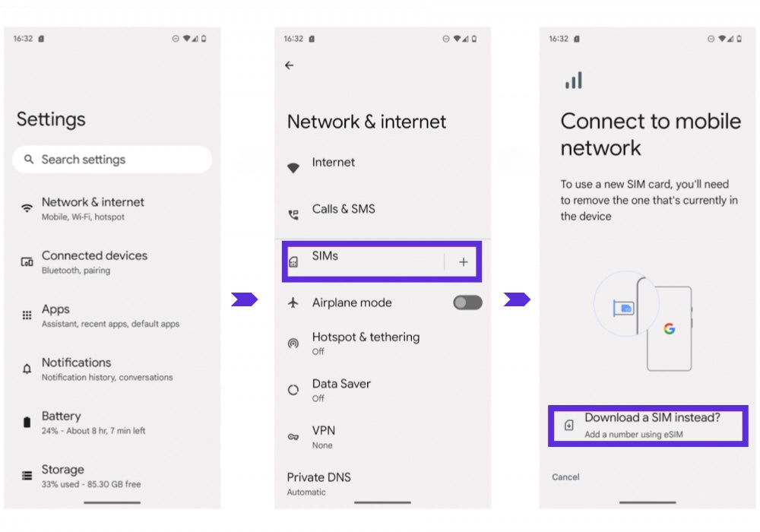
Task: Open Private DNS setting
Action: (382, 484)
